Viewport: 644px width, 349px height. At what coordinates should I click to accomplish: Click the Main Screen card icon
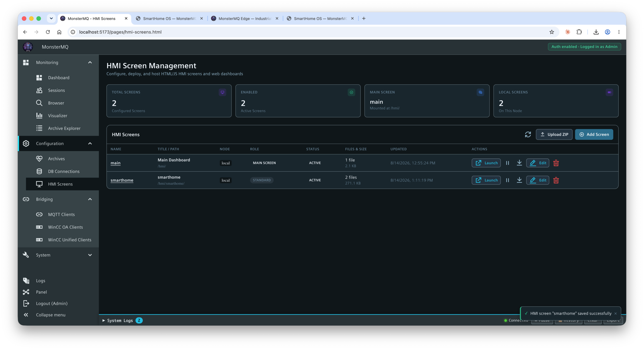(480, 92)
